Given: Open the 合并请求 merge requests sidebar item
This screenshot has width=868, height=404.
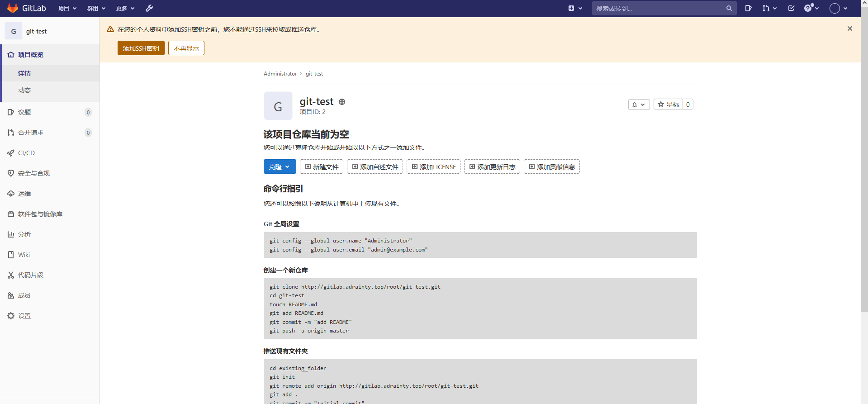Looking at the screenshot, I should tap(50, 133).
